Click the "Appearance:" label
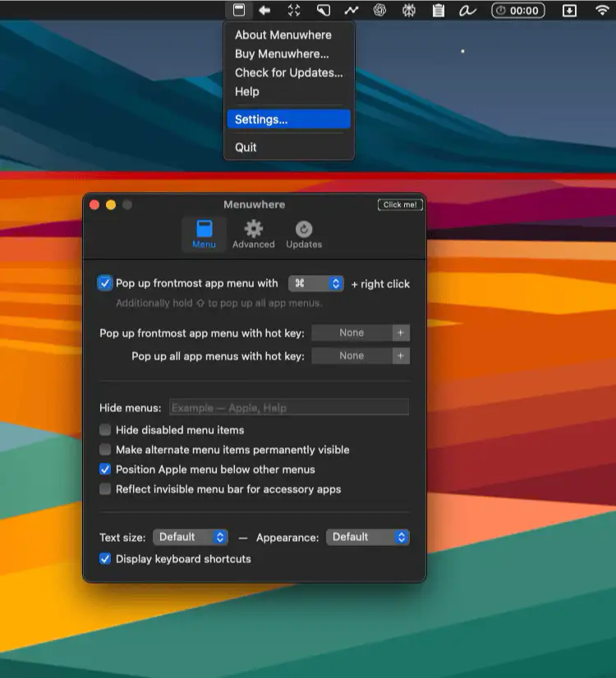This screenshot has height=678, width=616. (x=287, y=538)
